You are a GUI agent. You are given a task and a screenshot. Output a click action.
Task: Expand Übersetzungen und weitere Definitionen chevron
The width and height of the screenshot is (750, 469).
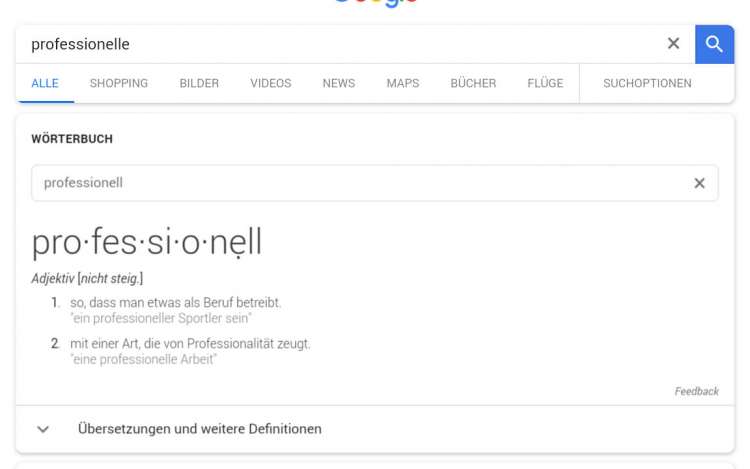(43, 429)
